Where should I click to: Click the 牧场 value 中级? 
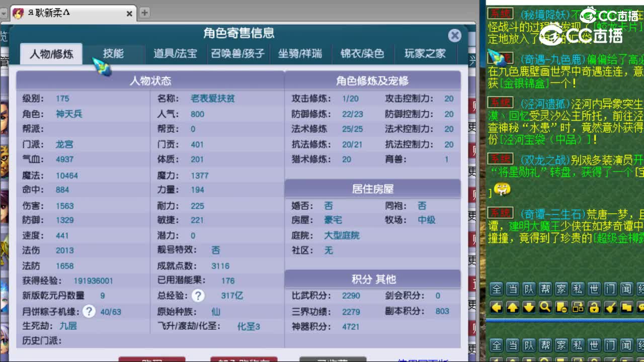pyautogui.click(x=427, y=220)
